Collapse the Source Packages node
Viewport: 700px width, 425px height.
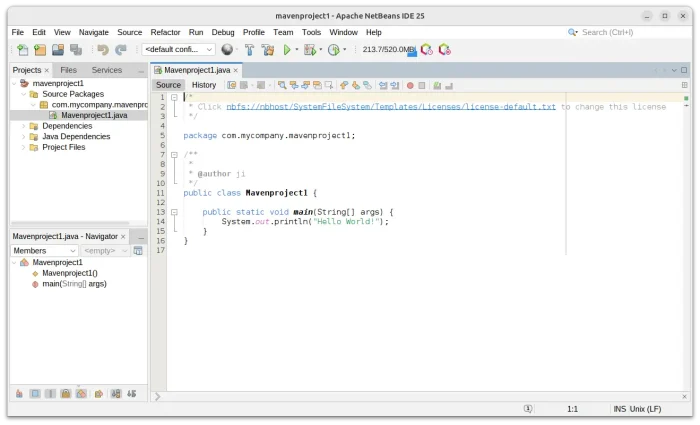click(24, 94)
